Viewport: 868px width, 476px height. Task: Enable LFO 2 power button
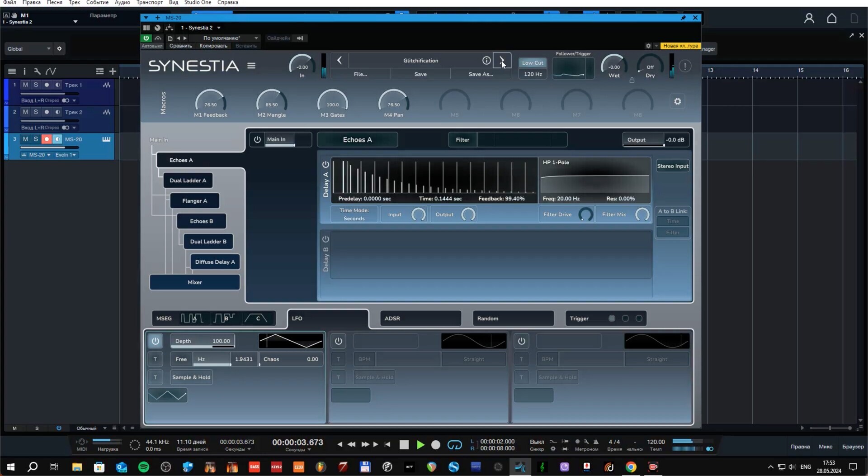pyautogui.click(x=338, y=341)
